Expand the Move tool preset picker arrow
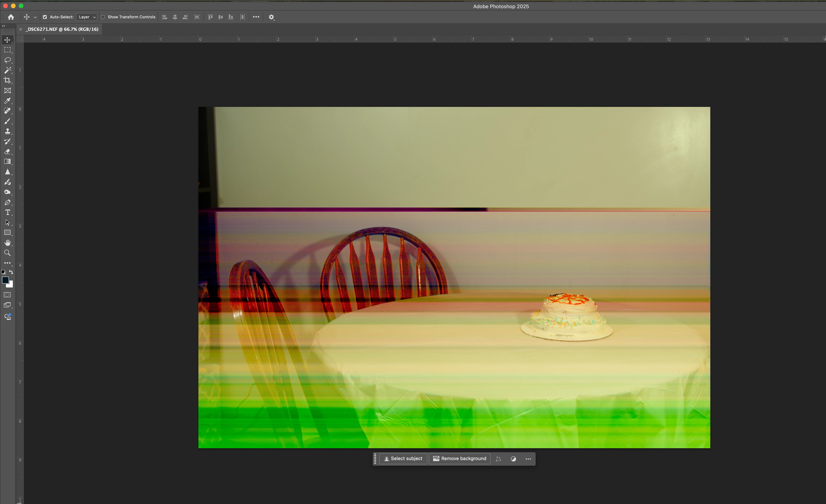This screenshot has height=504, width=826. pyautogui.click(x=35, y=17)
